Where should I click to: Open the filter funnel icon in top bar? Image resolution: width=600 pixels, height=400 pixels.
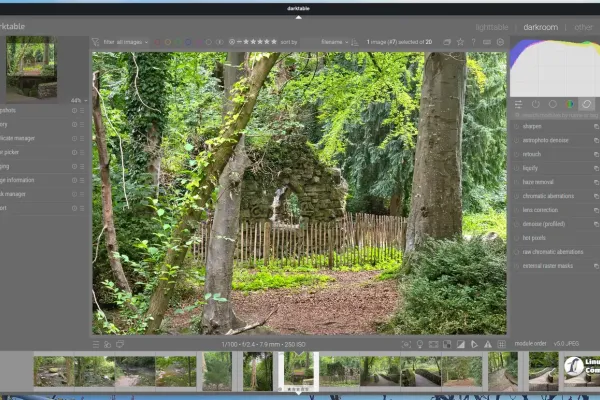pyautogui.click(x=95, y=42)
